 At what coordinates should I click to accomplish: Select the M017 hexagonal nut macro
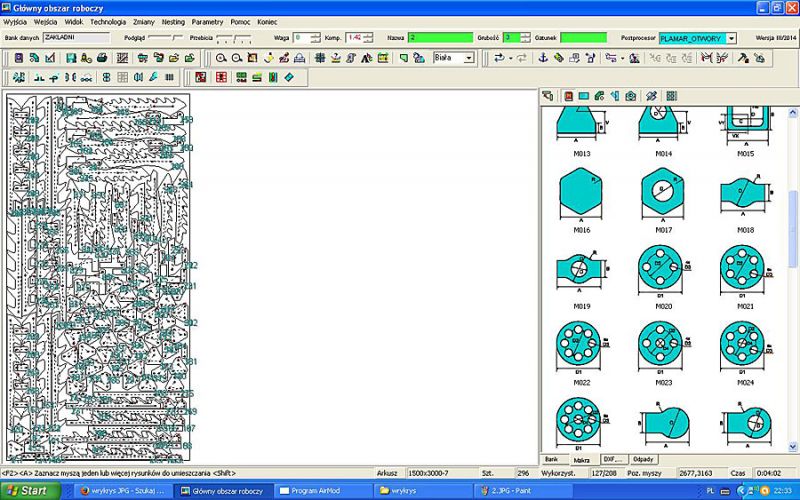pos(663,192)
